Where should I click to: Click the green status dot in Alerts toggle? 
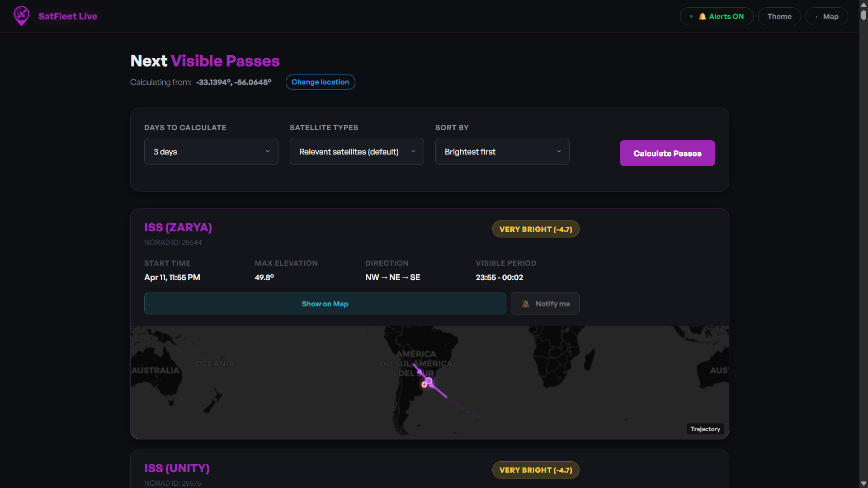(691, 16)
